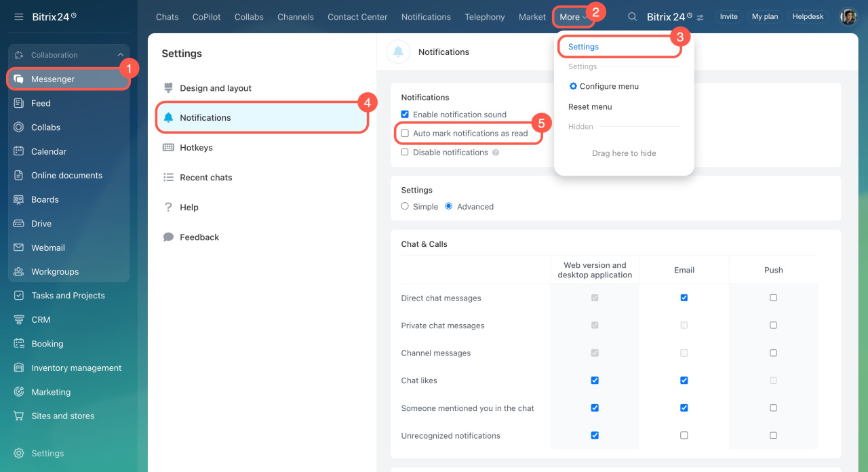Open Inventory management icon
The width and height of the screenshot is (868, 472).
click(19, 368)
